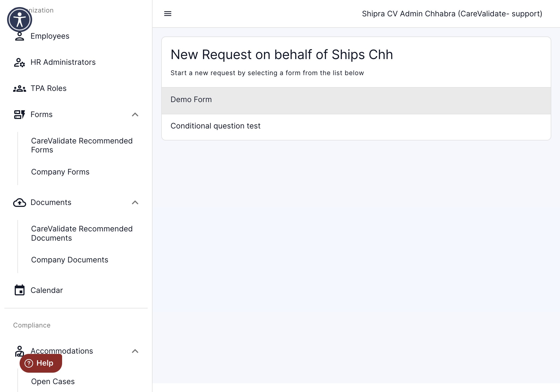Click the Employees person icon

[x=19, y=36]
